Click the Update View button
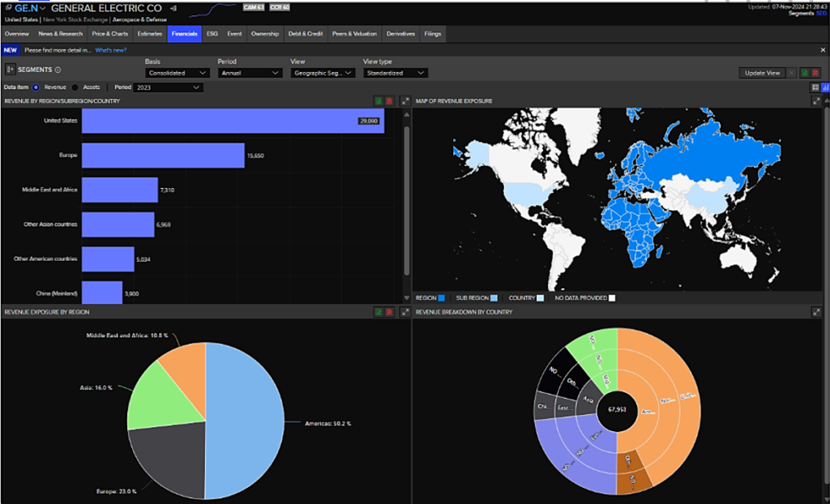This screenshot has width=830, height=504. [x=762, y=73]
